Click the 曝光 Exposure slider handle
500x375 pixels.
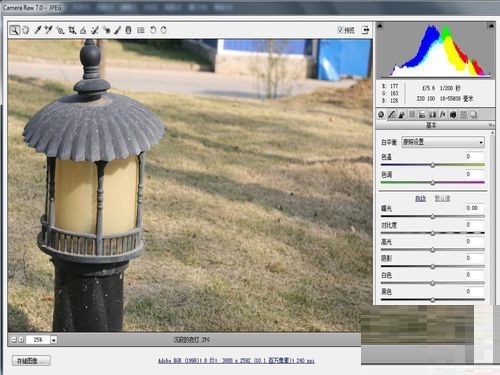(433, 216)
